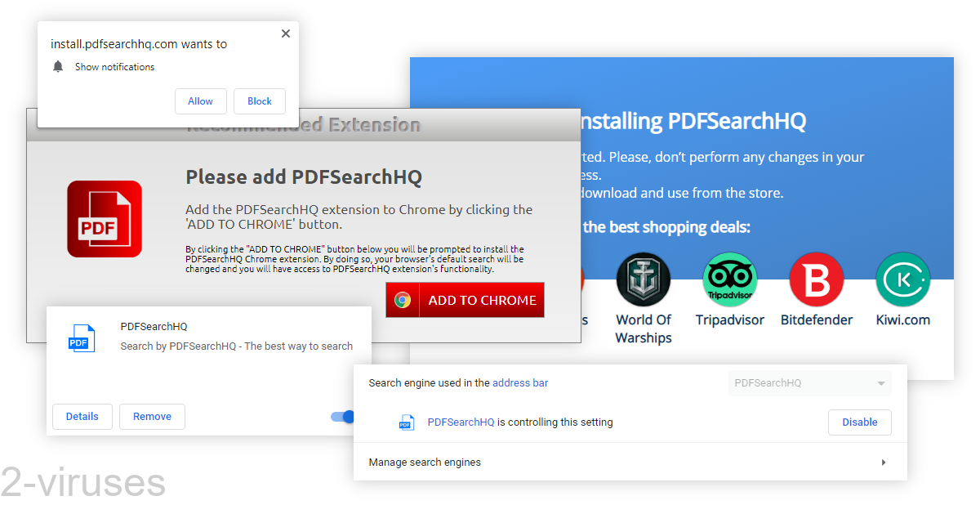
Task: Open Details for the PDFSearchHQ extension
Action: click(x=82, y=416)
